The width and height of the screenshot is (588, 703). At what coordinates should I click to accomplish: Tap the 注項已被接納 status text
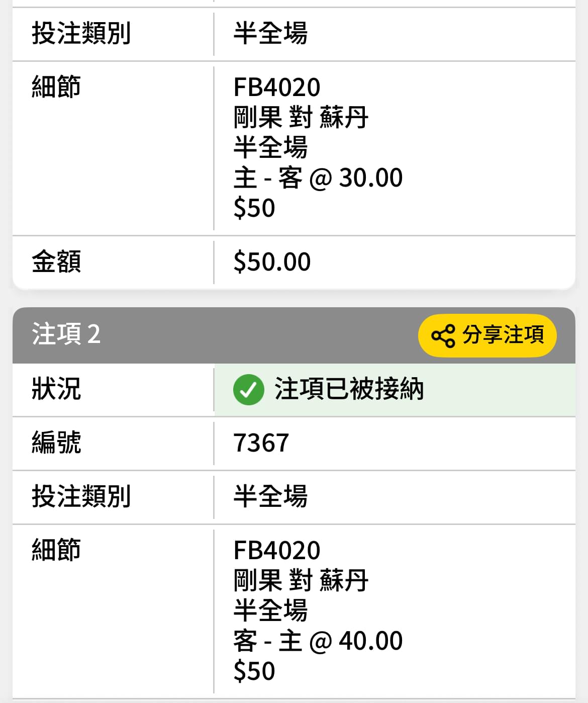click(349, 389)
